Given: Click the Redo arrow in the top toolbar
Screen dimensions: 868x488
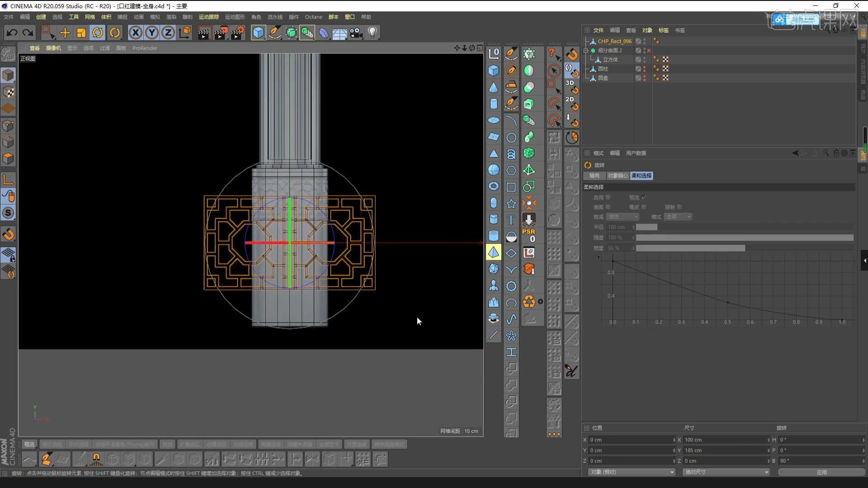Looking at the screenshot, I should 28,33.
